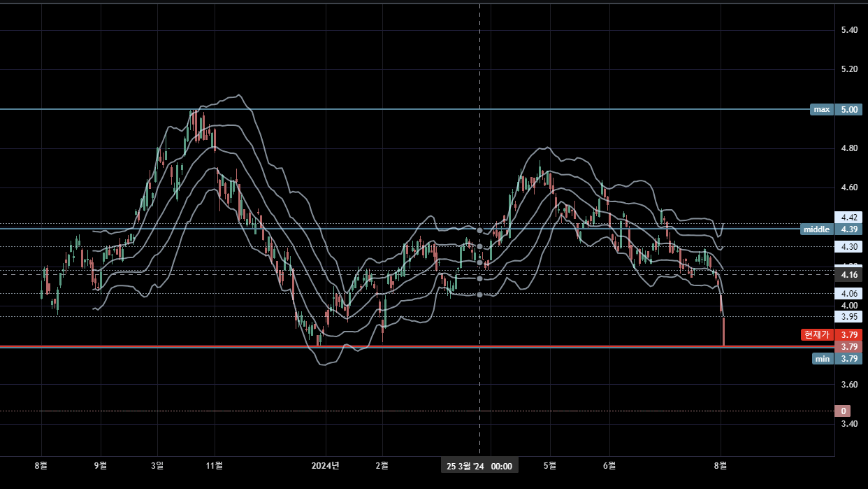Click the 3.40 price axis tick

pyautogui.click(x=850, y=424)
